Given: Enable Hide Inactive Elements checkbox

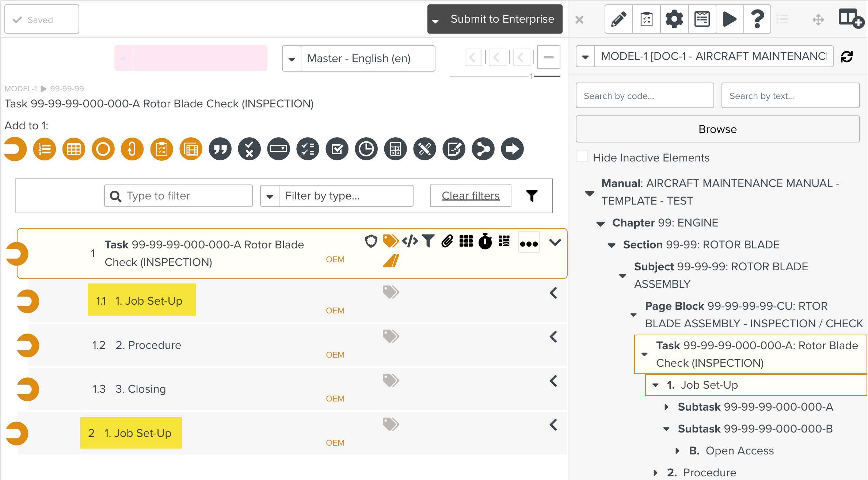Looking at the screenshot, I should [x=582, y=157].
